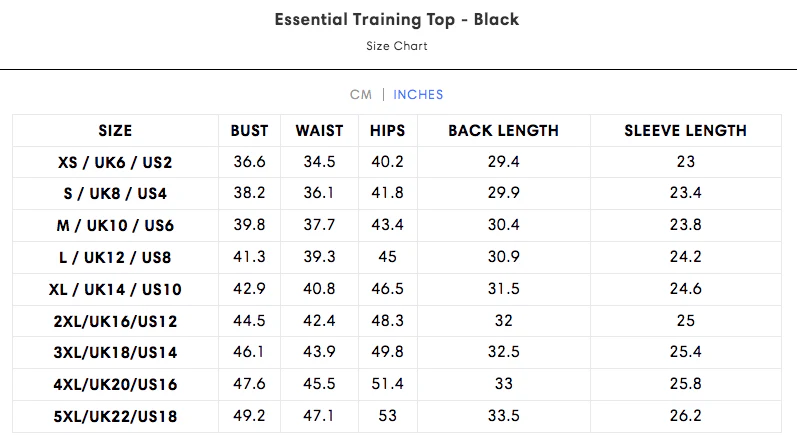Select the 5XL/UK22/US18 row label
The height and width of the screenshot is (438, 797).
(115, 417)
